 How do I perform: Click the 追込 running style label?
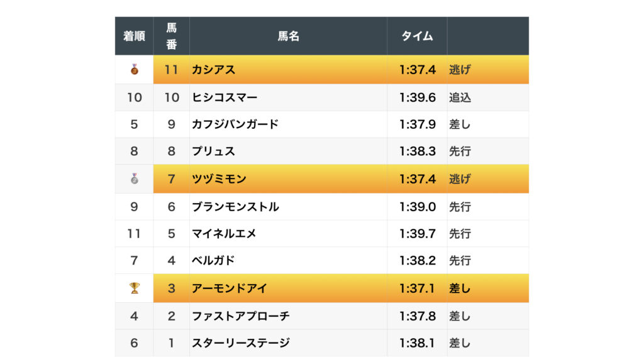pyautogui.click(x=460, y=97)
